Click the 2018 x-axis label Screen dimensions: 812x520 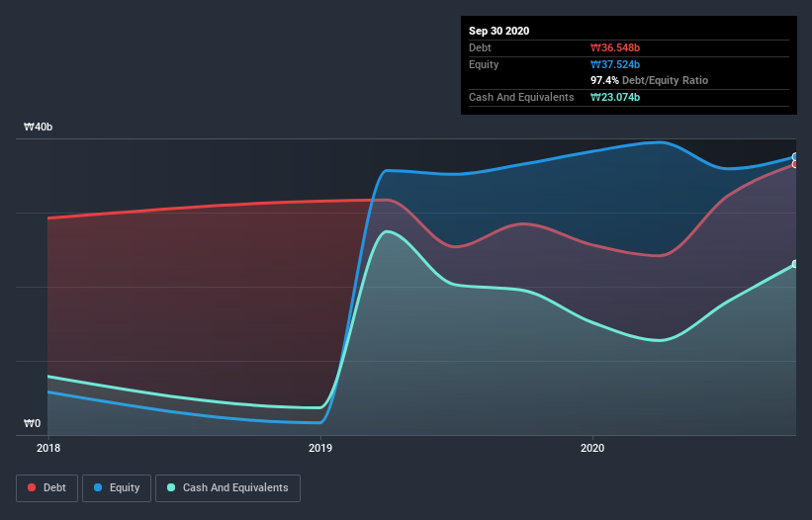[48, 448]
